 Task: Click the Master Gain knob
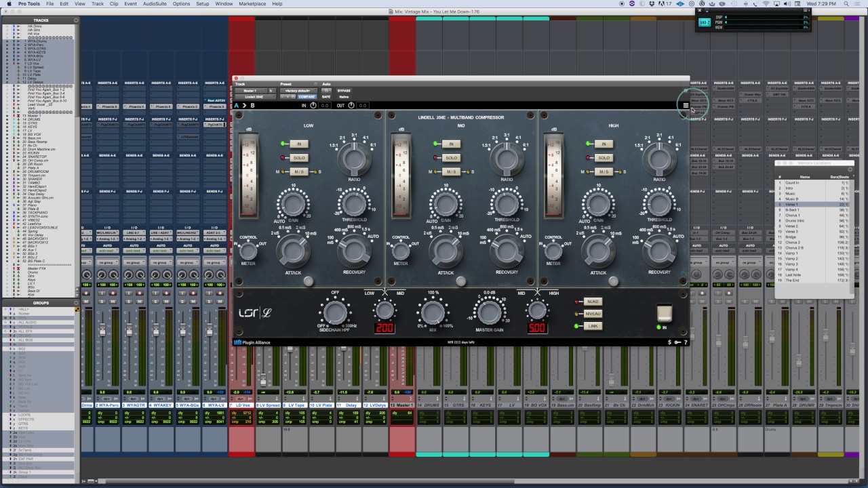489,312
